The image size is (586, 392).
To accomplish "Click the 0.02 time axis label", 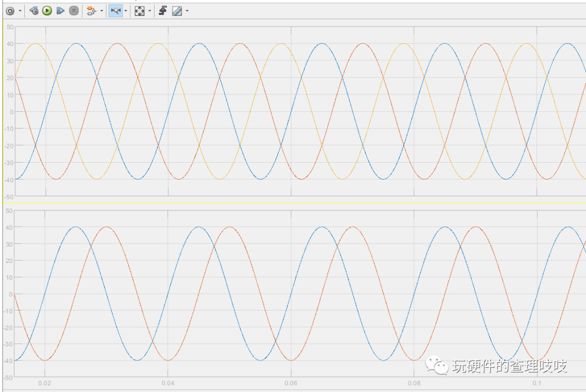I will 44,383.
